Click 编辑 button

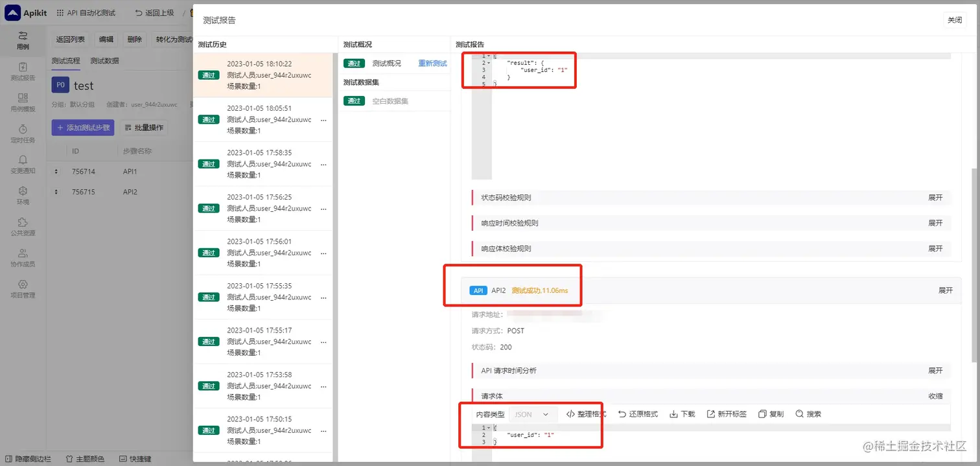click(x=106, y=40)
